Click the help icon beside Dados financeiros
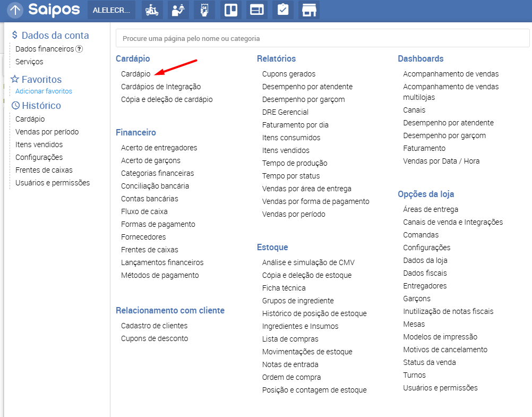The image size is (532, 417). [x=79, y=49]
